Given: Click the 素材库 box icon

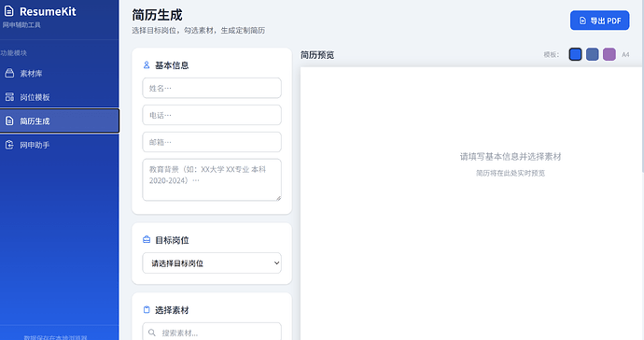Looking at the screenshot, I should point(9,73).
